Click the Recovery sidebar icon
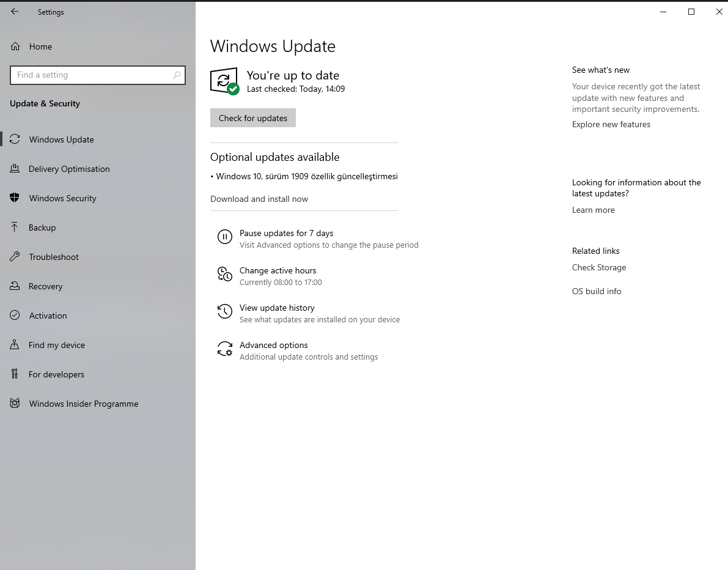 click(15, 286)
